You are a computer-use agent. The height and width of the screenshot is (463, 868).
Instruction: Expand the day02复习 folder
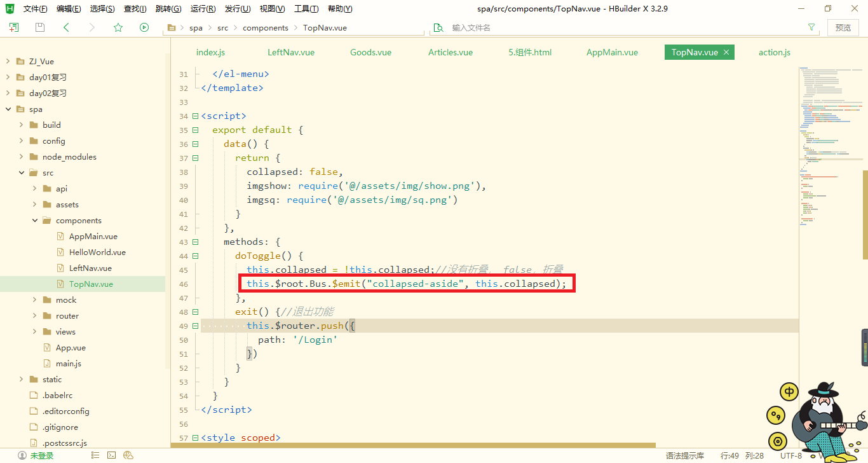coord(8,93)
